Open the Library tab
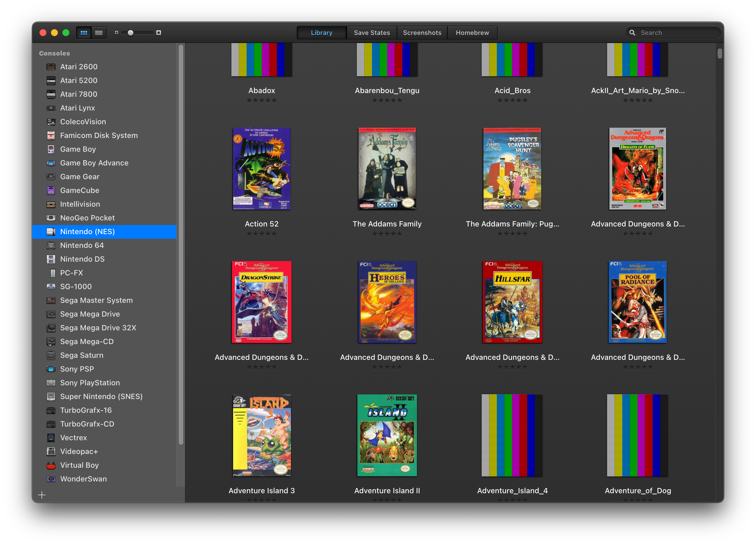The height and width of the screenshot is (545, 756). tap(321, 33)
